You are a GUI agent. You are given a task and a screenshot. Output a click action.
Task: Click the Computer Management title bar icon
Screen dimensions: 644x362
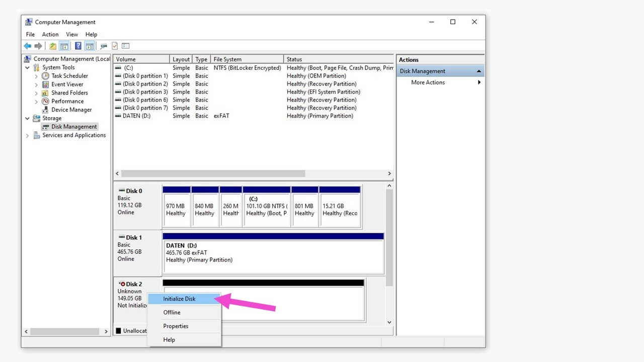(29, 22)
